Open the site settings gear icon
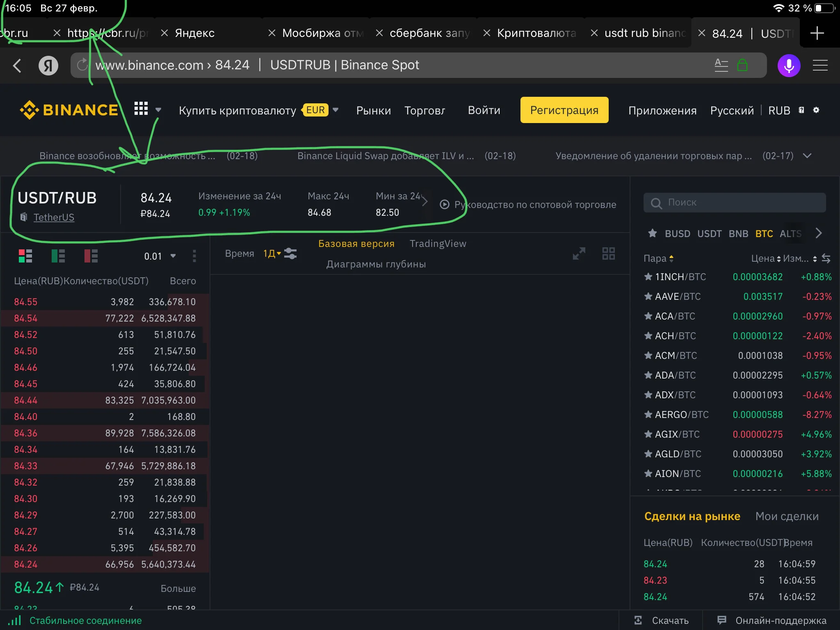The width and height of the screenshot is (840, 630). click(x=816, y=110)
